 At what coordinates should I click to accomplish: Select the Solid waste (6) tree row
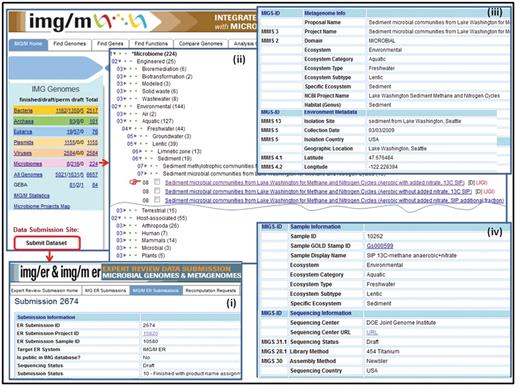160,91
